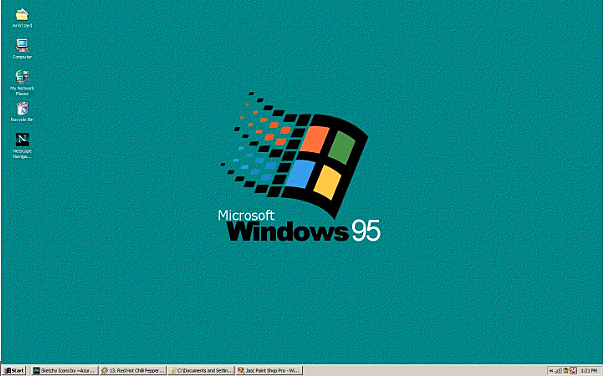Select the Recycle Bin icon
The height and width of the screenshot is (376, 604).
[x=22, y=108]
